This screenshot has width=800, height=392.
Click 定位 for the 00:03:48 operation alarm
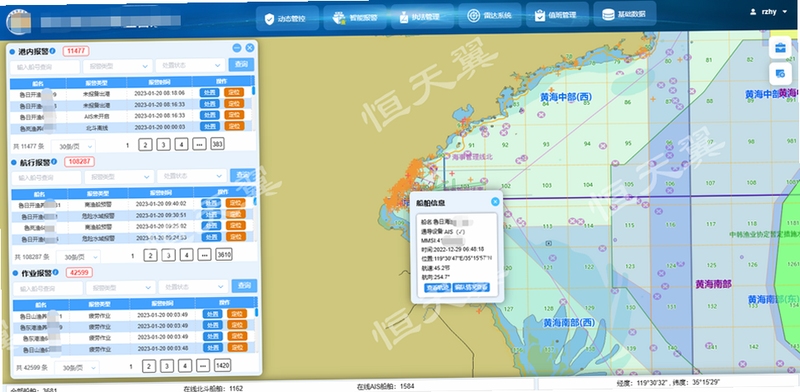(237, 348)
